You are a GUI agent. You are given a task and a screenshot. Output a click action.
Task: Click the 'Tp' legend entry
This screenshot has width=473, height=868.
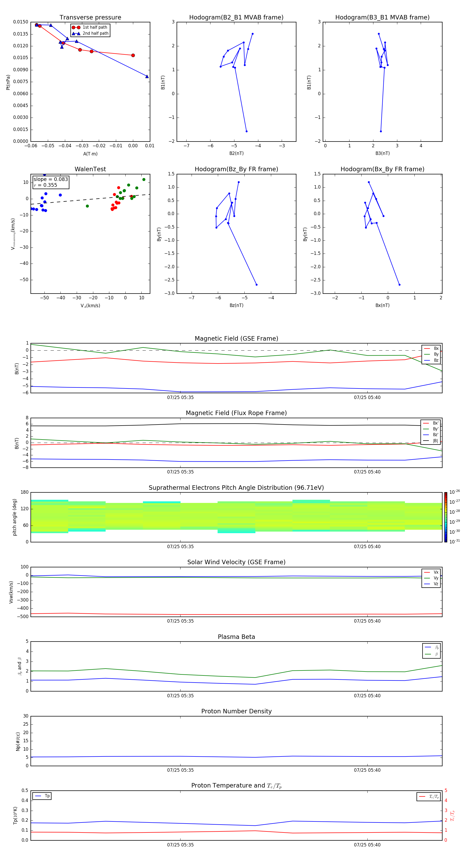(42, 796)
